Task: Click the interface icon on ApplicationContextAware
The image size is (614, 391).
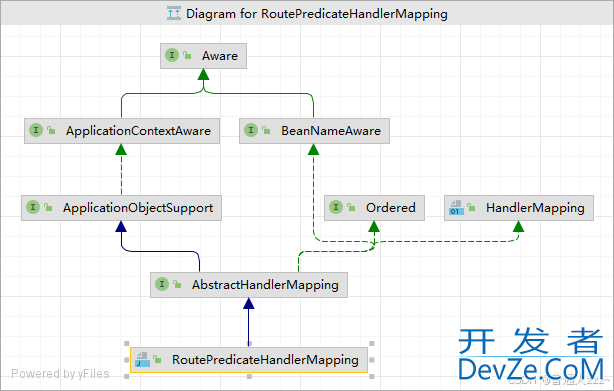Action: click(36, 130)
